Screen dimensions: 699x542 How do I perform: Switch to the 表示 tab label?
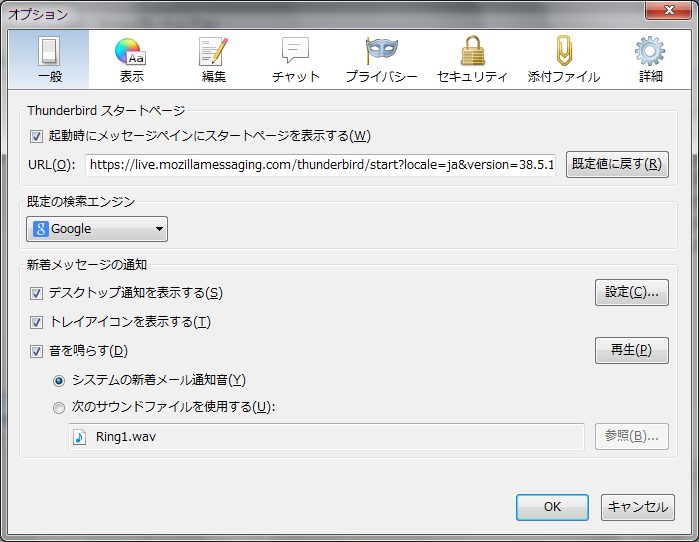click(132, 77)
